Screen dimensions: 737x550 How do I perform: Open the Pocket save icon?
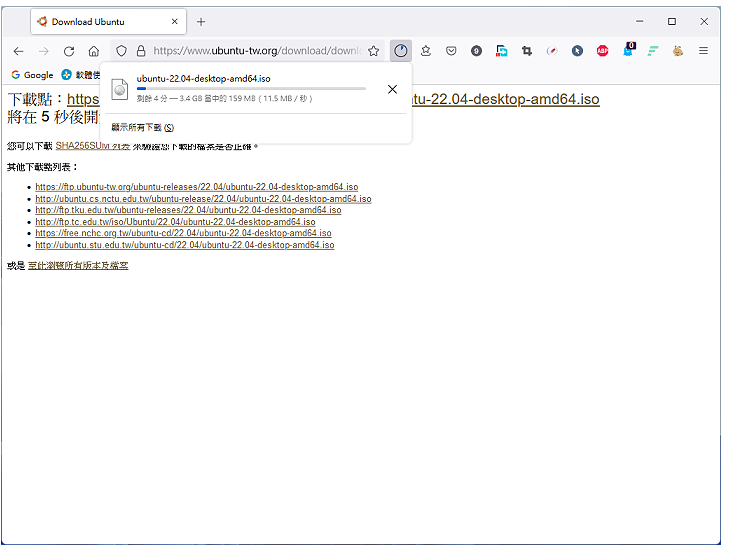[x=451, y=51]
